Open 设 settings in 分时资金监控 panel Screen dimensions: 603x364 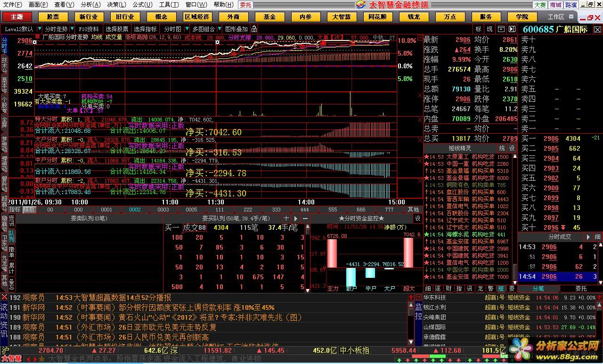tap(417, 218)
